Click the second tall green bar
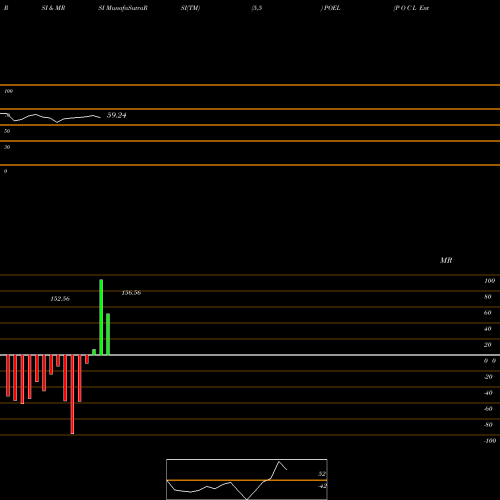This screenshot has height=500, width=500. pos(108,334)
